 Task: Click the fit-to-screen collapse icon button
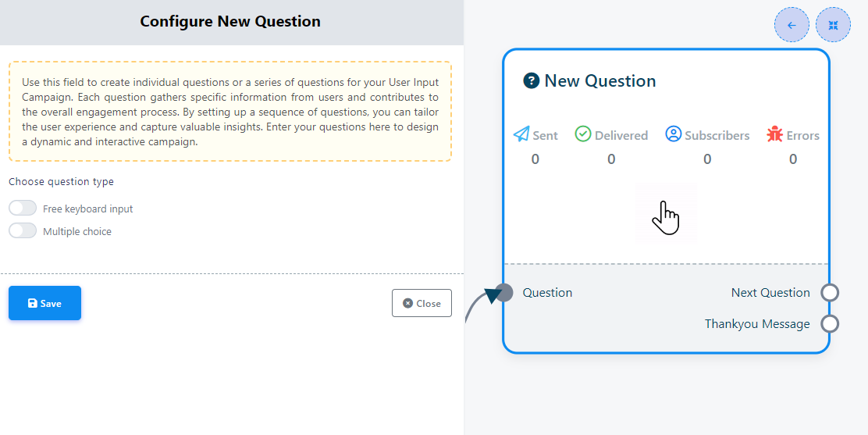click(x=833, y=25)
